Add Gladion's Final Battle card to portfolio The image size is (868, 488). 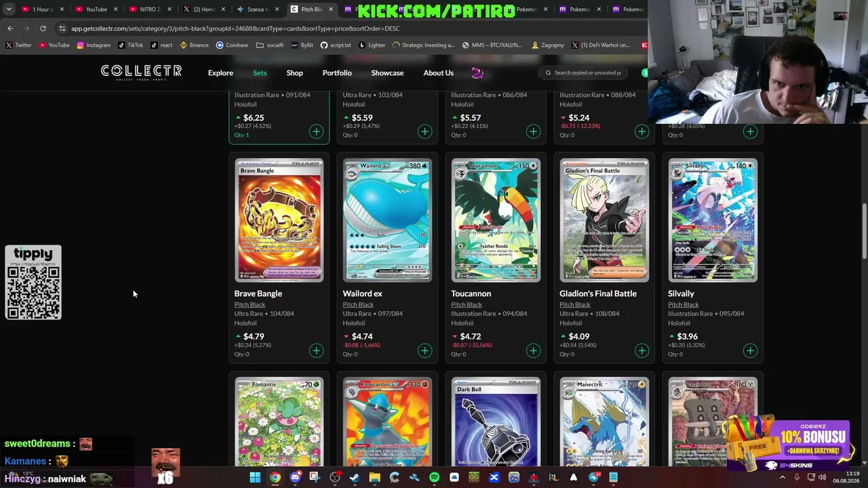tap(642, 350)
